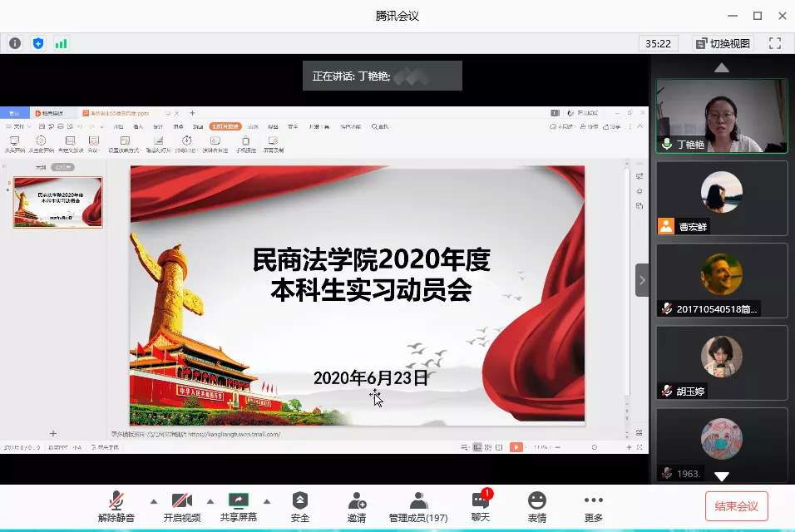Enter full screen mode

click(775, 43)
